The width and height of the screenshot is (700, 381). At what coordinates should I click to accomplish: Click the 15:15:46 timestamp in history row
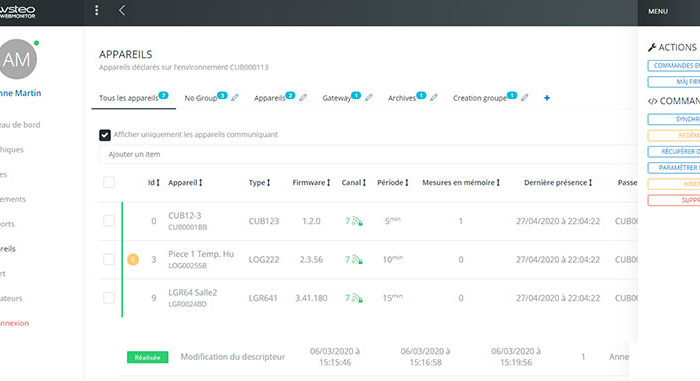coord(335,363)
